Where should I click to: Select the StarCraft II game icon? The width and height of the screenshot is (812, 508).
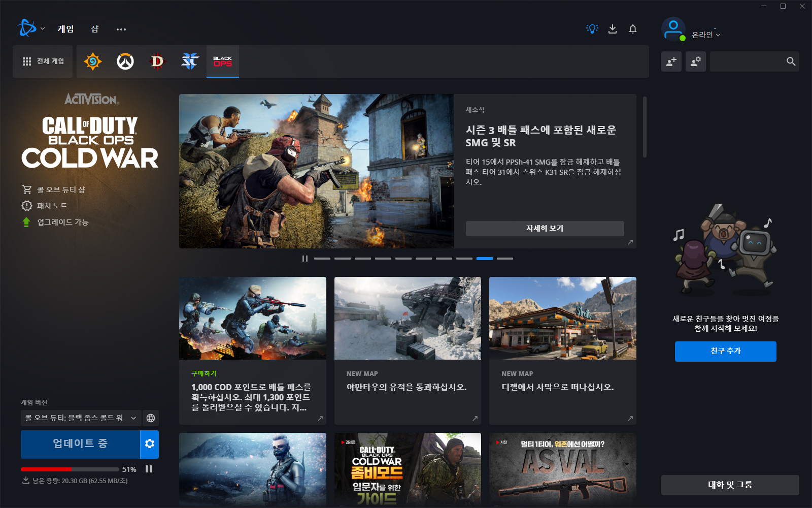pos(190,61)
